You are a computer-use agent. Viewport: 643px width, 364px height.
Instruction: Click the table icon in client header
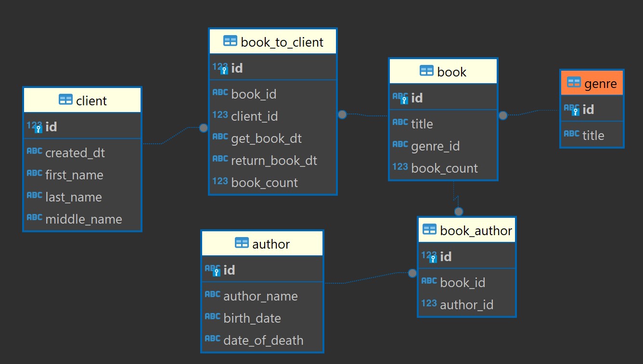[65, 100]
